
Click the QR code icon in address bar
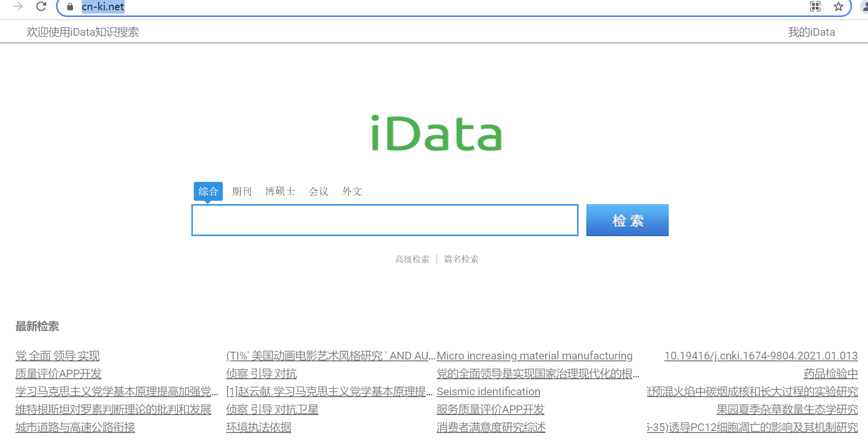pos(815,7)
